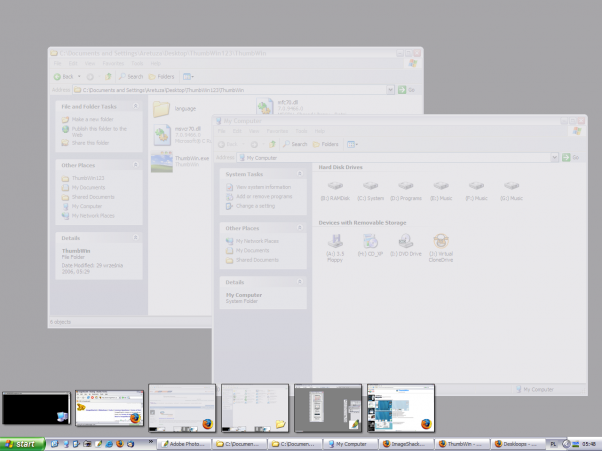The width and height of the screenshot is (602, 451).
Task: Open the View menu in My Computer
Action: (x=255, y=131)
